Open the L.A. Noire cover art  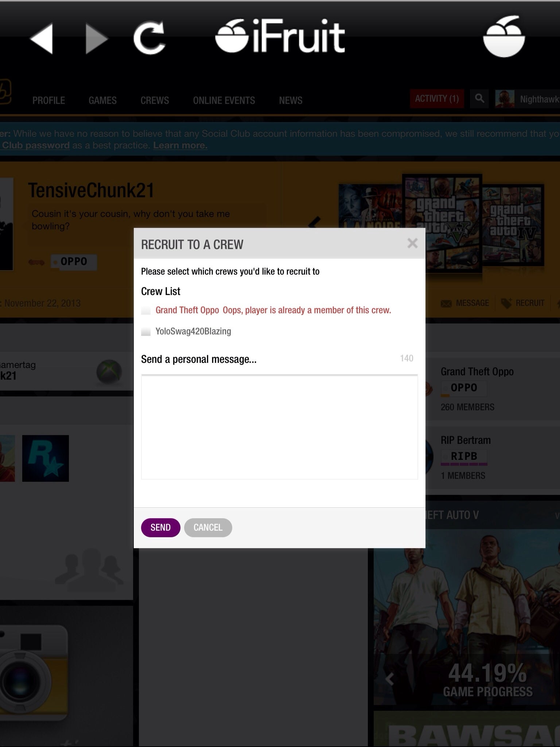(370, 206)
